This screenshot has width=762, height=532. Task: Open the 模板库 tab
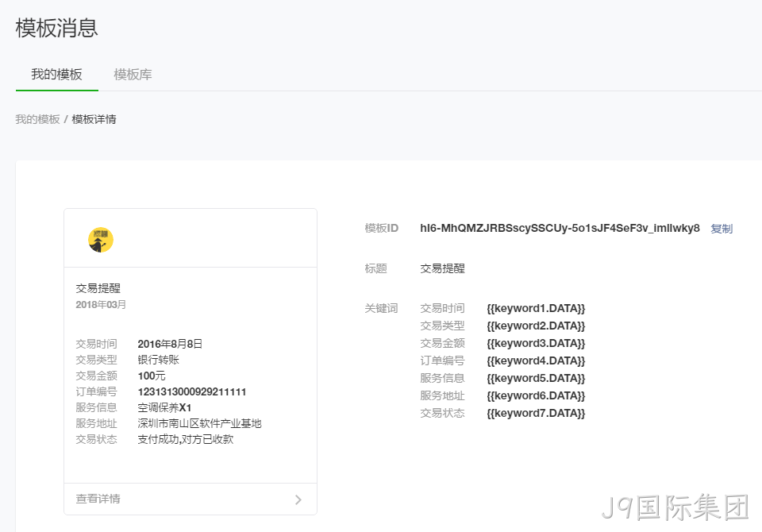(133, 75)
